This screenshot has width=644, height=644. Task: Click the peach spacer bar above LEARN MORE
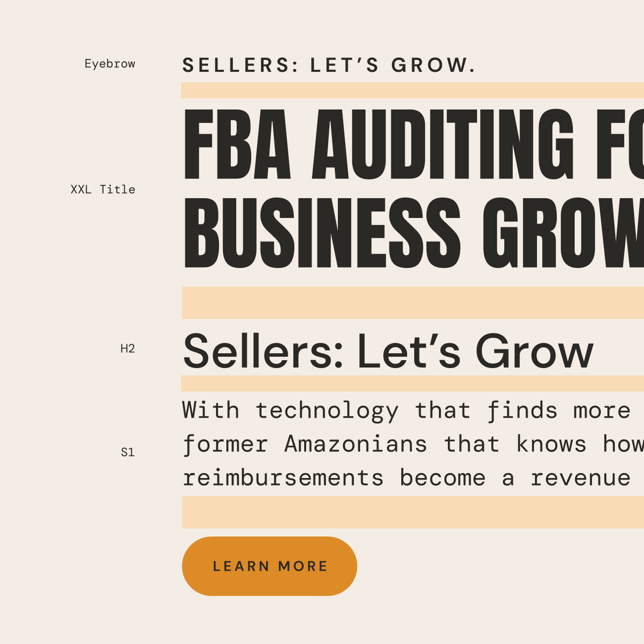(x=412, y=512)
